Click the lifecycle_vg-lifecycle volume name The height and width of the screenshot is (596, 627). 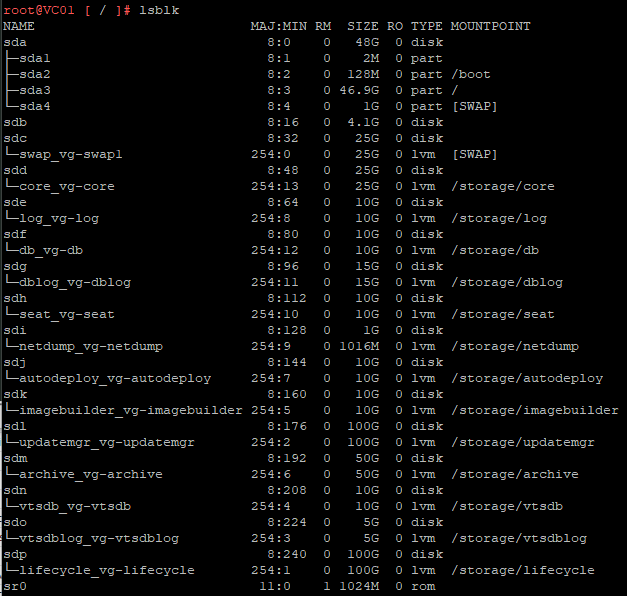107,570
